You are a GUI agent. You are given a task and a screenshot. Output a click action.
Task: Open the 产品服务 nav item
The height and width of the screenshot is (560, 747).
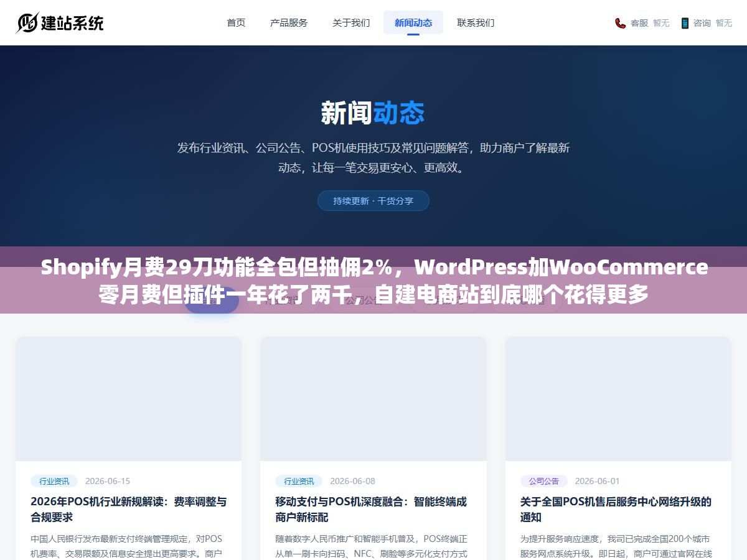click(289, 22)
